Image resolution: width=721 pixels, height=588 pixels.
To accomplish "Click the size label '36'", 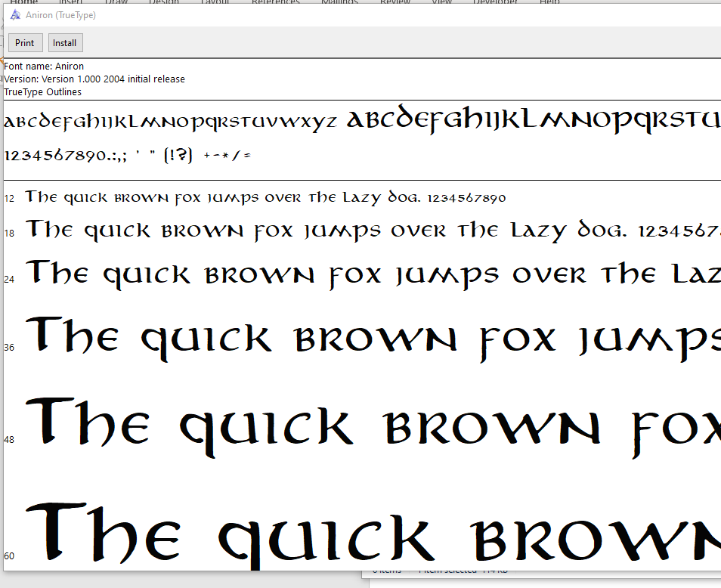I will (x=9, y=347).
